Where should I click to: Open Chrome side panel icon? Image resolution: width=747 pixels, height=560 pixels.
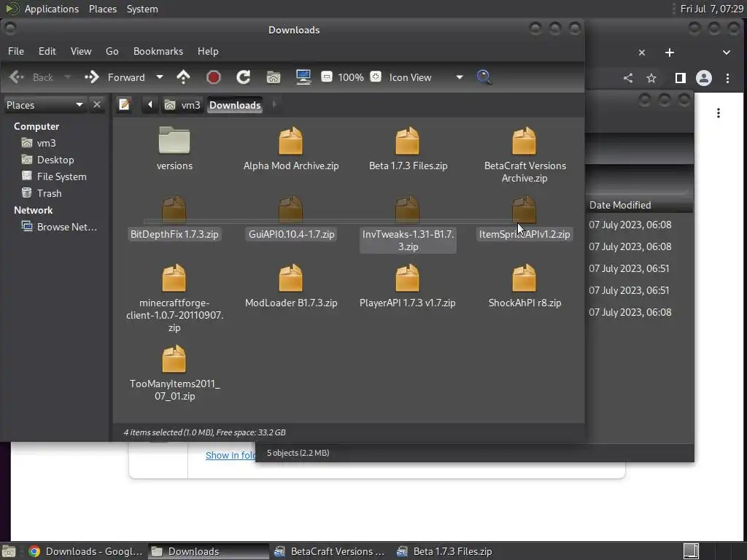[x=681, y=78]
